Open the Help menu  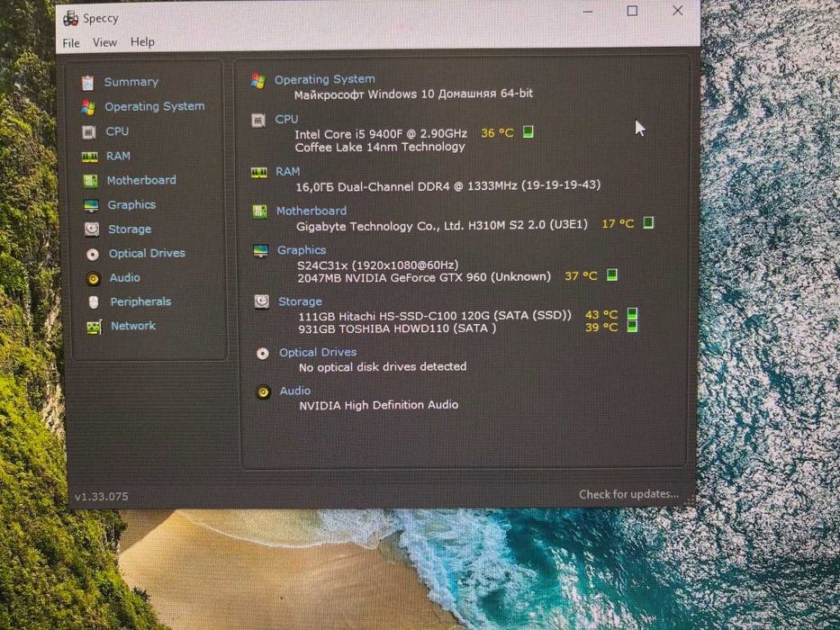142,41
